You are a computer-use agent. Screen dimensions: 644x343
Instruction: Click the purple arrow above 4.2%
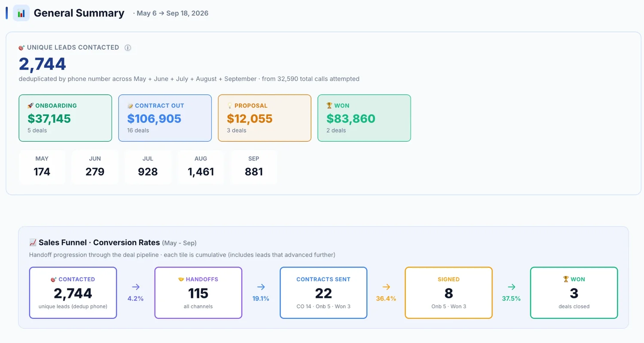pyautogui.click(x=136, y=287)
